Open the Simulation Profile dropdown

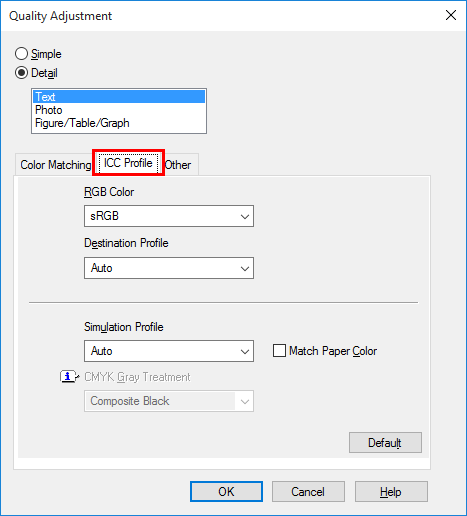pyautogui.click(x=245, y=351)
